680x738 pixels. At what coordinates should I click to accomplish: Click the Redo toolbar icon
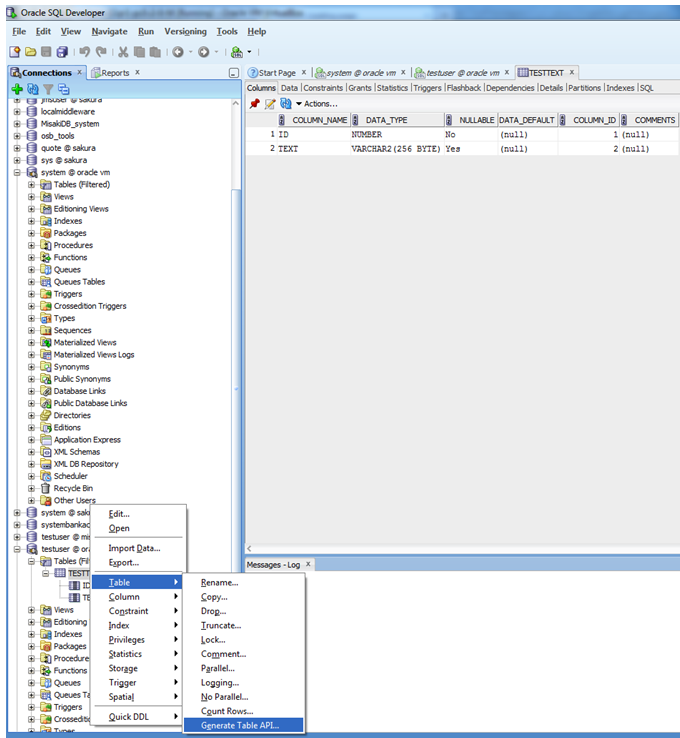coord(101,52)
